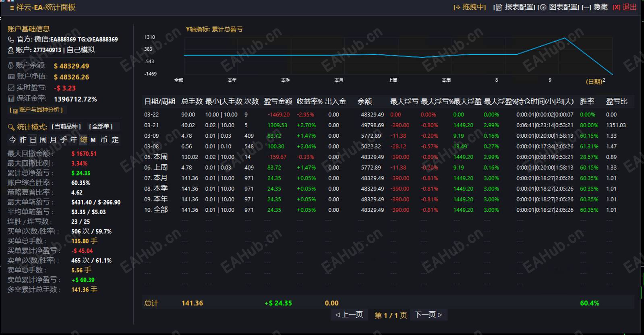The image size is (644, 335).
Task: Go to next page with 下一页
Action: 428,315
